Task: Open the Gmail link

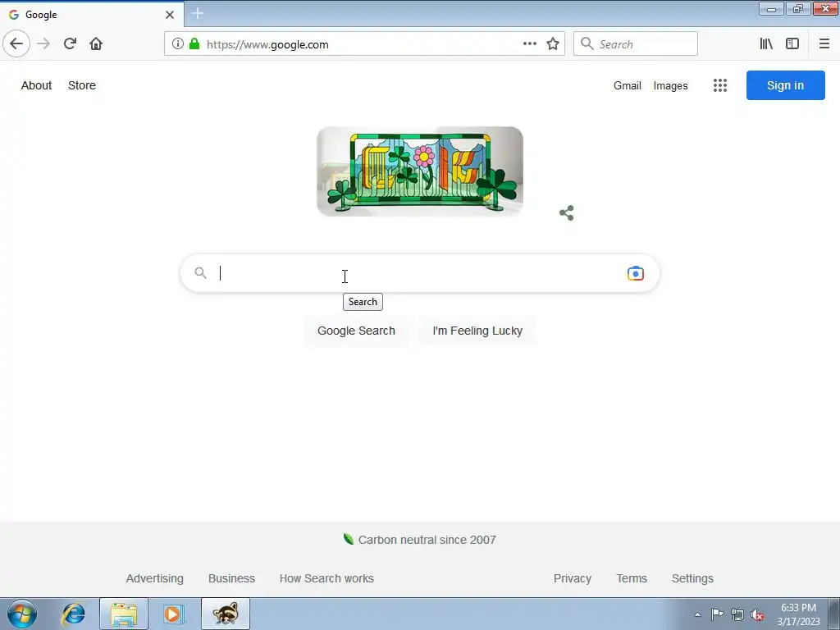Action: point(628,85)
